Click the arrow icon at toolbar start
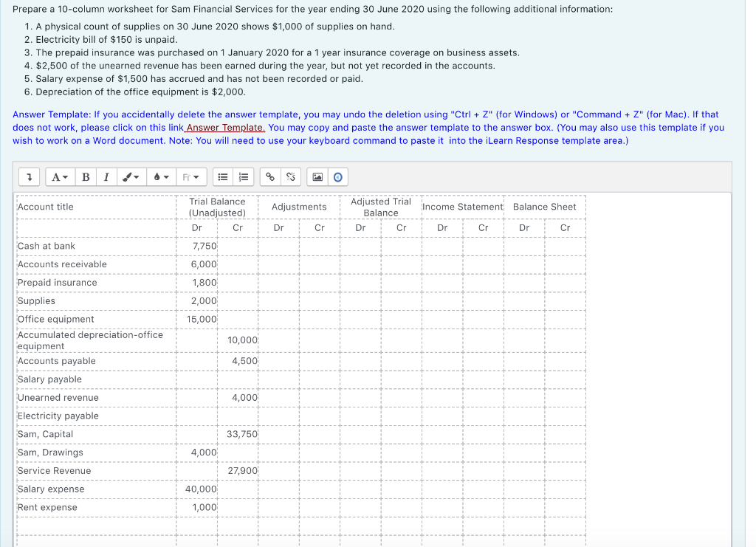756x547 pixels. click(30, 176)
